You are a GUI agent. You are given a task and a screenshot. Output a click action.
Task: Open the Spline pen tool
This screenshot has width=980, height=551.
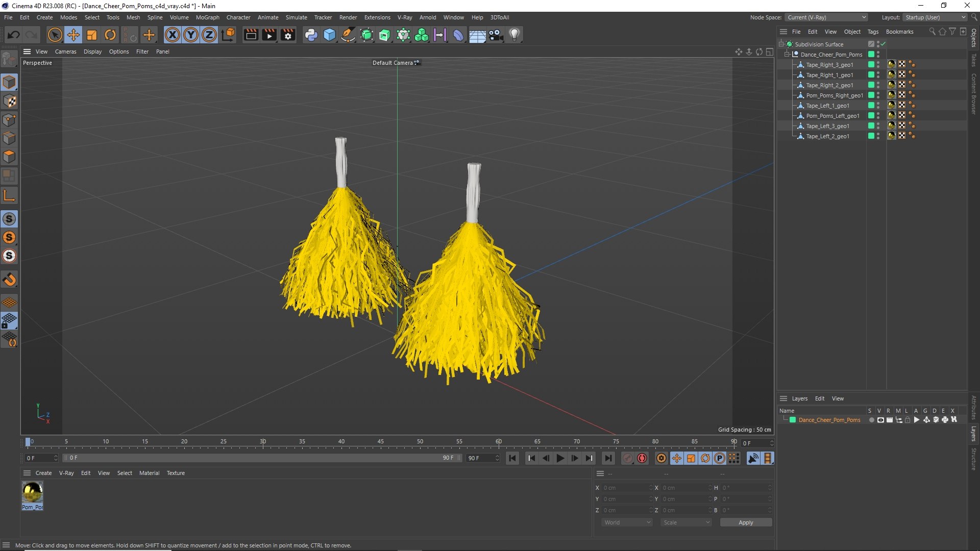(x=348, y=35)
